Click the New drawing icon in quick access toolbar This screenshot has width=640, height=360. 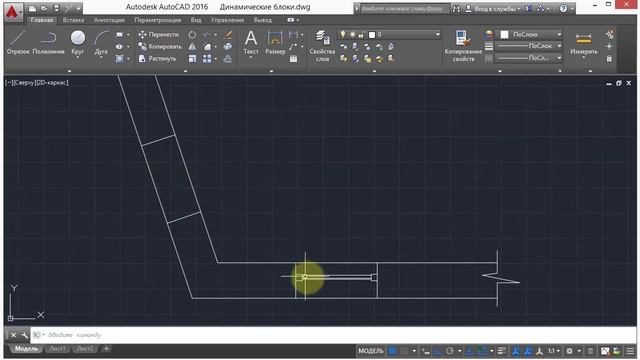[33, 8]
